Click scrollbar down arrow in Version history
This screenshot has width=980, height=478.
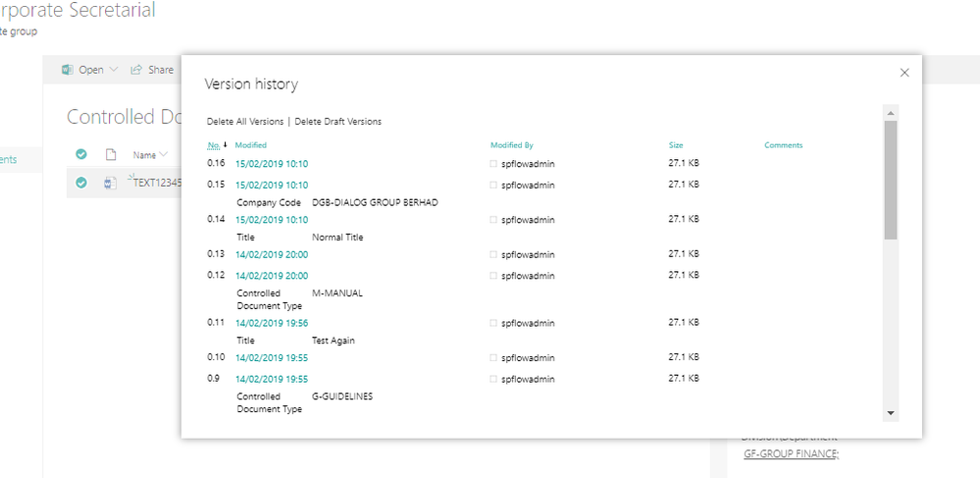pyautogui.click(x=891, y=413)
